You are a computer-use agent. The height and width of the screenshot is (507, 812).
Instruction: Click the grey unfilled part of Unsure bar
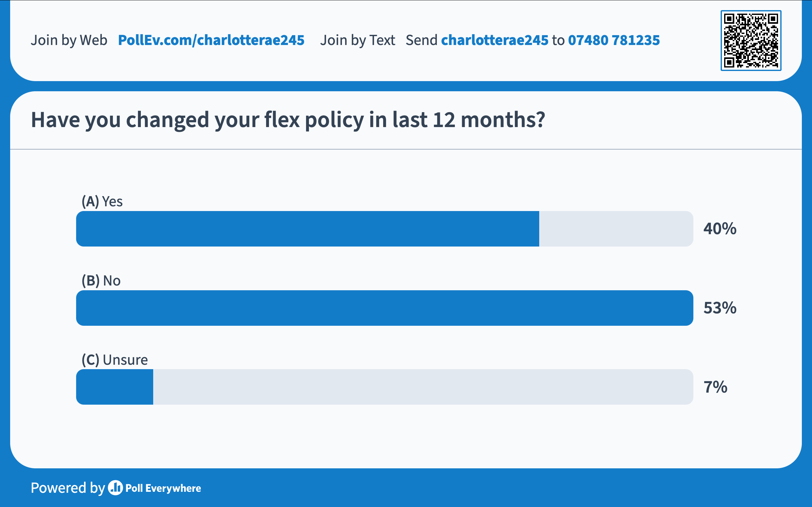[423, 387]
